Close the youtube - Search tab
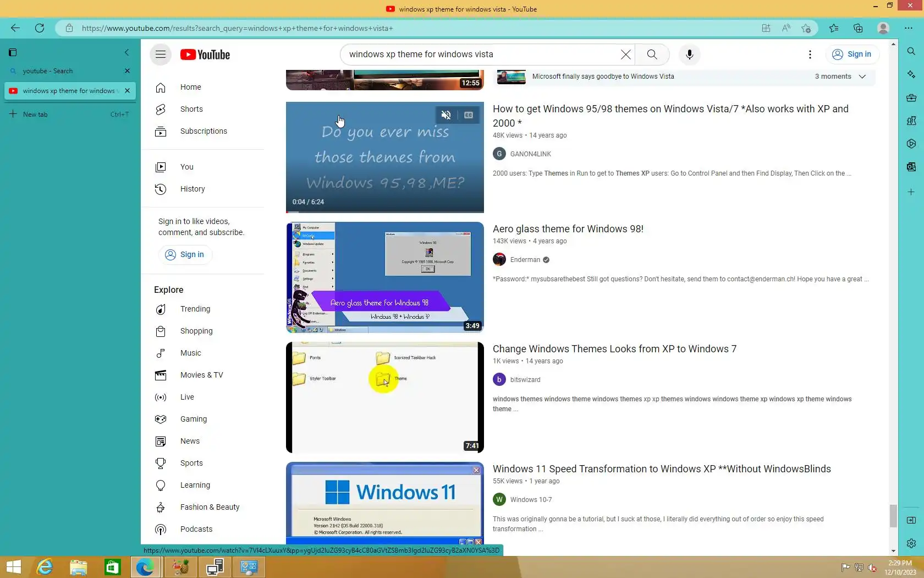 coord(128,71)
